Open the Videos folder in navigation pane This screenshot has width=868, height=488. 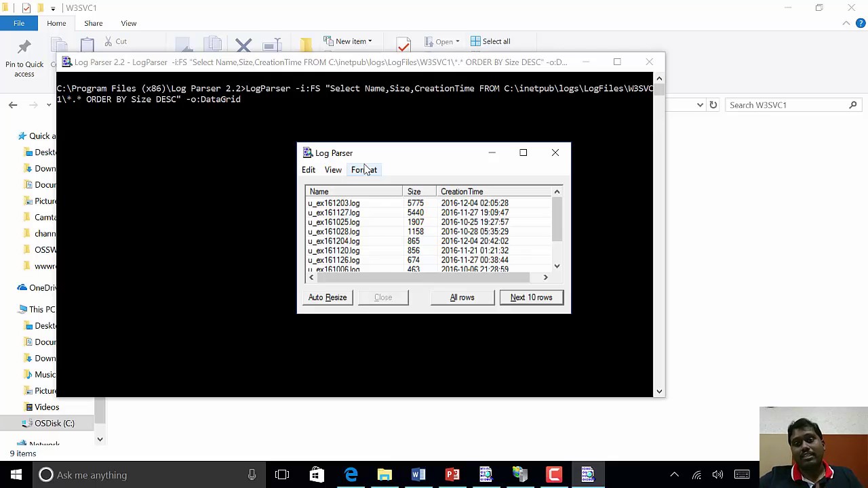pos(42,407)
